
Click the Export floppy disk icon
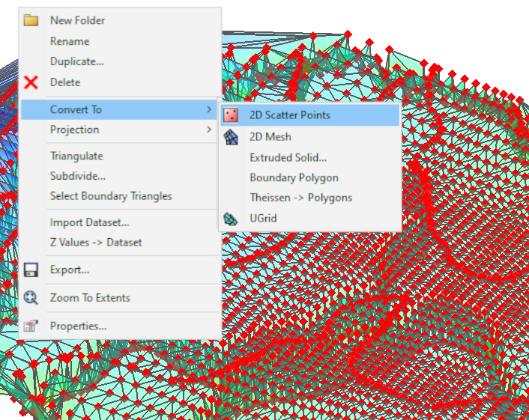pos(31,270)
